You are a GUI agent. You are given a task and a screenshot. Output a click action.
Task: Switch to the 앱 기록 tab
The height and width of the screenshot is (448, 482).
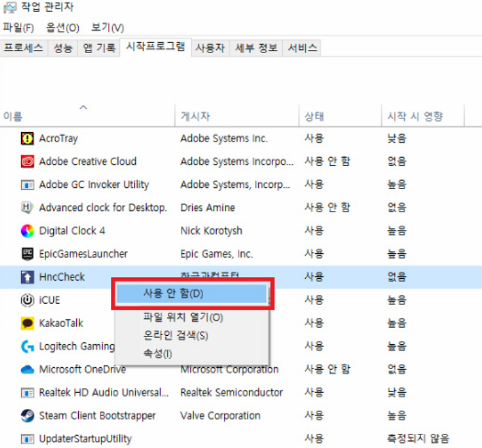point(99,48)
